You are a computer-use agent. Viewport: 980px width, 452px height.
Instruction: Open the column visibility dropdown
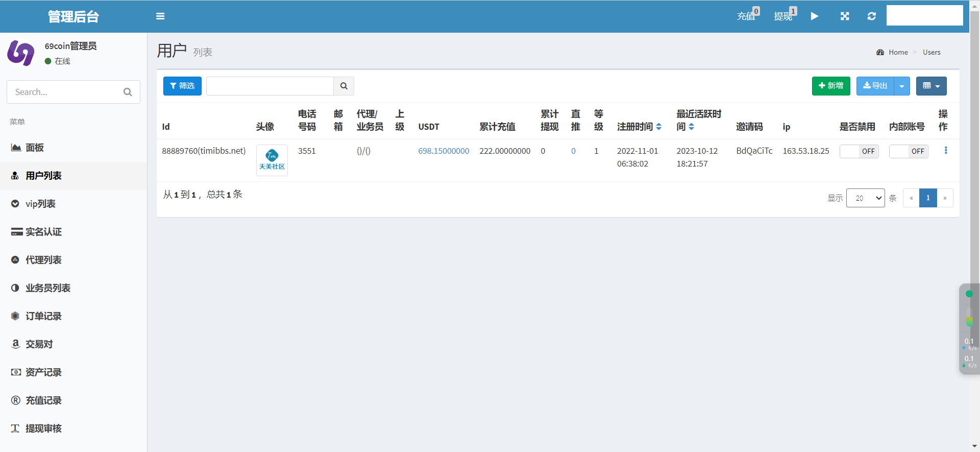(x=931, y=86)
